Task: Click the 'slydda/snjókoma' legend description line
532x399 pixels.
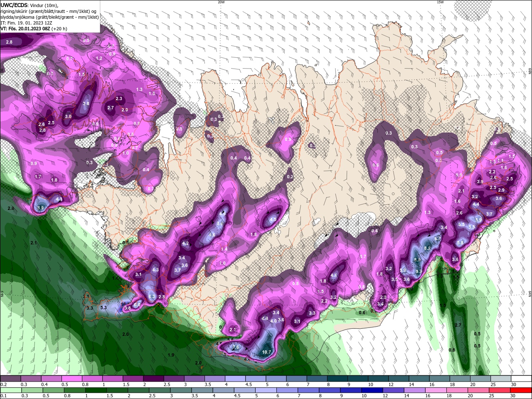Action: [x=49, y=17]
